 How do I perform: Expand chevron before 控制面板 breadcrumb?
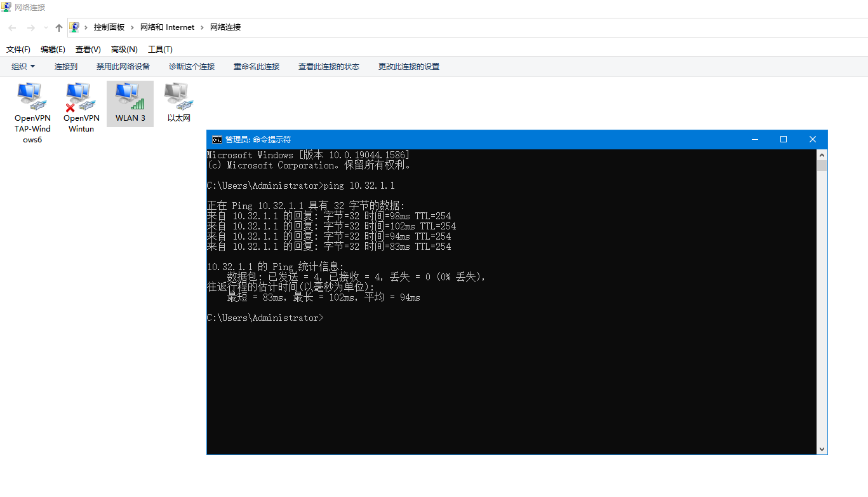[86, 27]
